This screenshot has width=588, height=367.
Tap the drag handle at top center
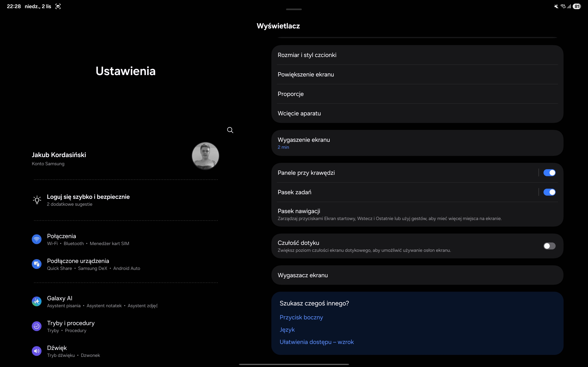(294, 9)
